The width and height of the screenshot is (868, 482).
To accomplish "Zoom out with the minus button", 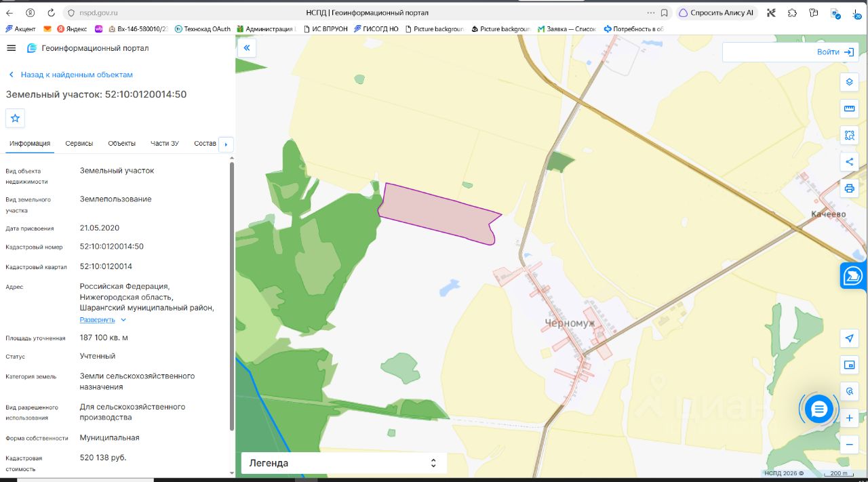I will pos(849,445).
